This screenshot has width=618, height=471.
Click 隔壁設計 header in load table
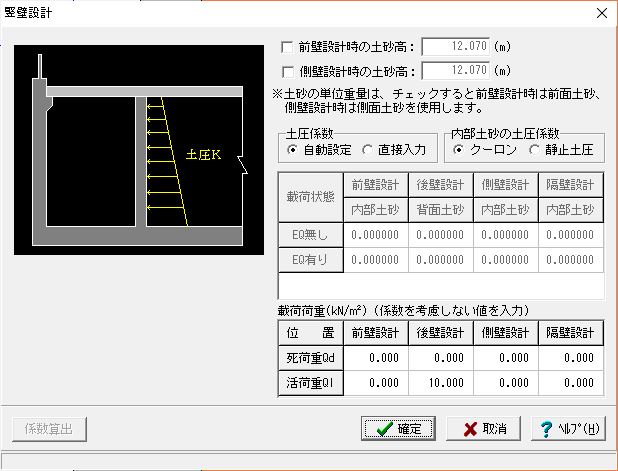pos(571,333)
